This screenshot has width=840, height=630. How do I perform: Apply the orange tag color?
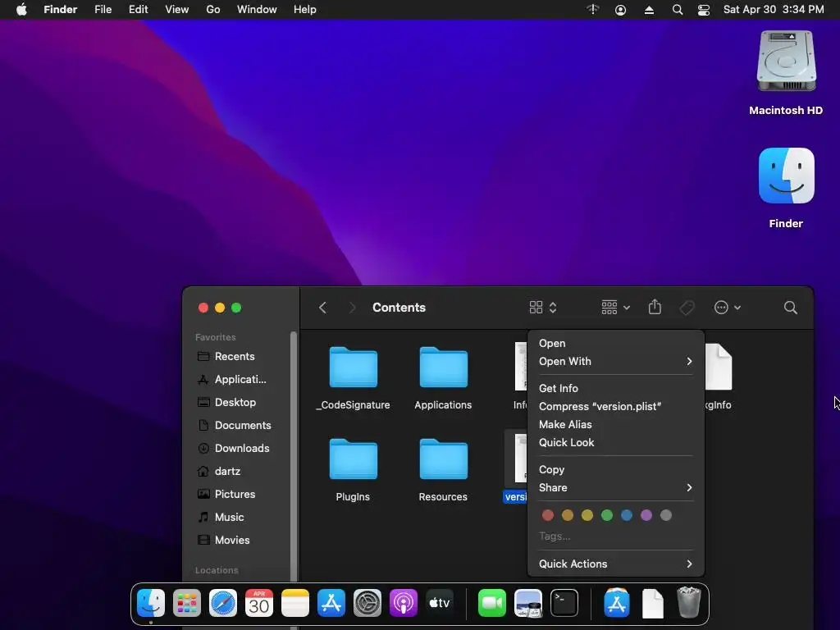568,515
